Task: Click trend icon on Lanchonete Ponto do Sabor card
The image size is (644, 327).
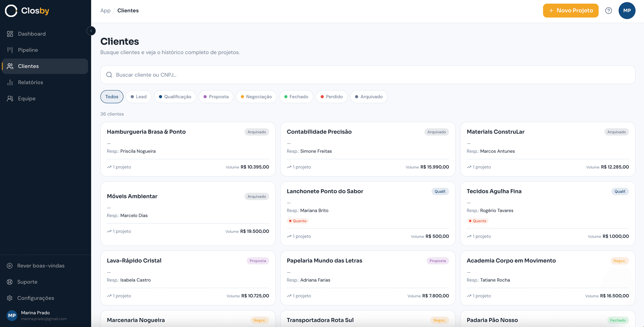Action: 289,236
